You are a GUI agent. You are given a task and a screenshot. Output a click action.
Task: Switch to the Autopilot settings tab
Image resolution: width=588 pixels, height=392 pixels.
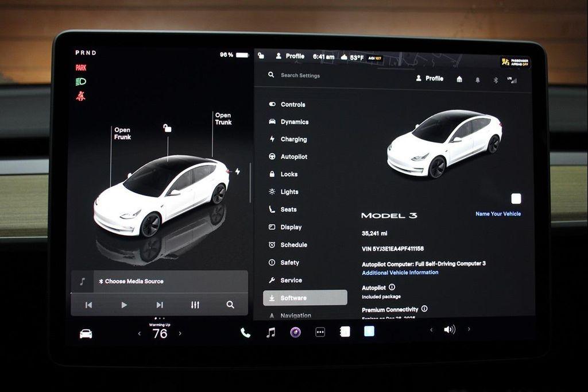[292, 156]
